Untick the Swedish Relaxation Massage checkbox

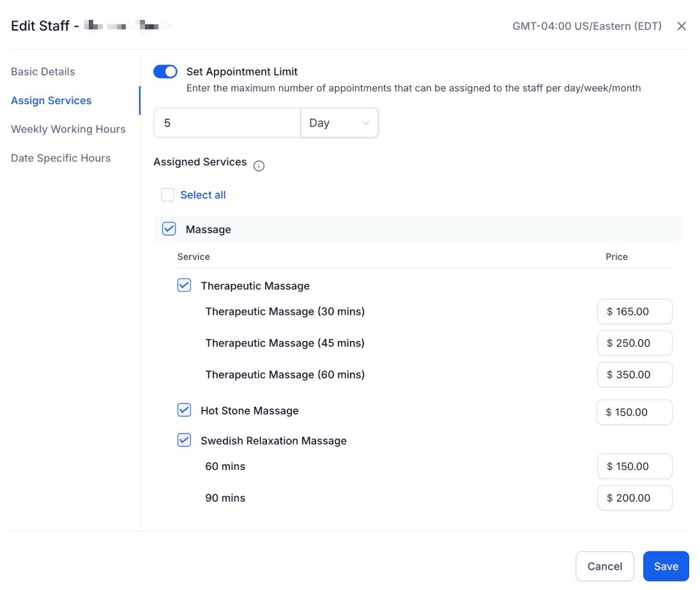coord(184,440)
